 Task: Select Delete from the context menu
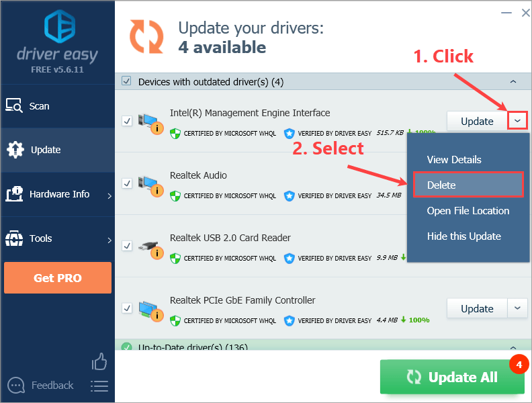(468, 185)
